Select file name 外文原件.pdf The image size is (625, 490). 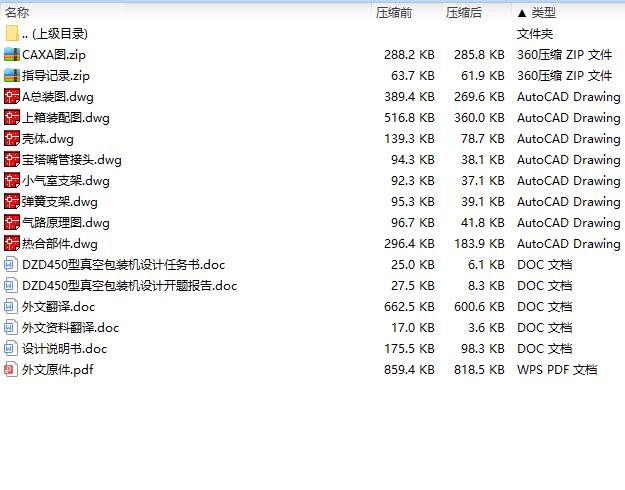point(58,370)
